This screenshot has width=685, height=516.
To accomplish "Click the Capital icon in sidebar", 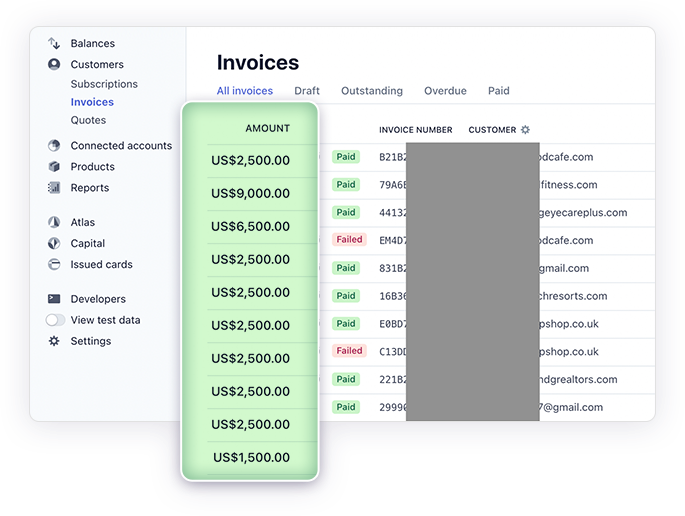I will pyautogui.click(x=54, y=243).
